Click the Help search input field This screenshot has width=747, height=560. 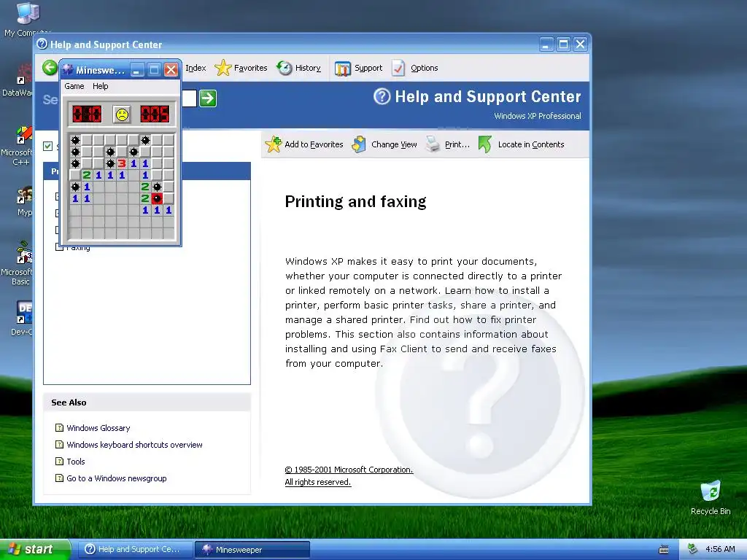pos(189,98)
